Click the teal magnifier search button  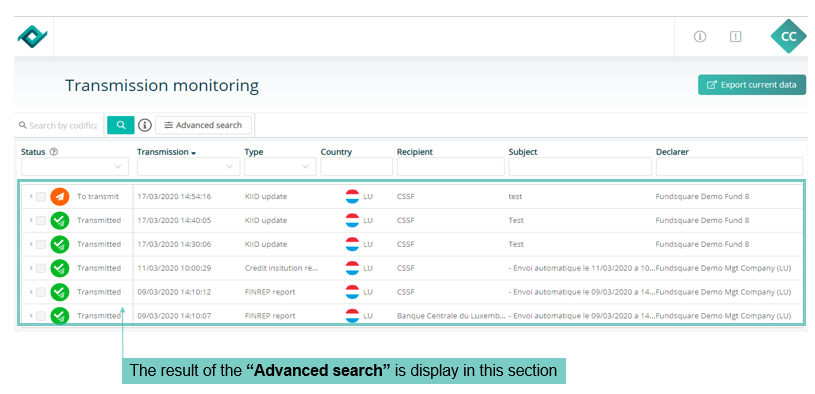(121, 125)
